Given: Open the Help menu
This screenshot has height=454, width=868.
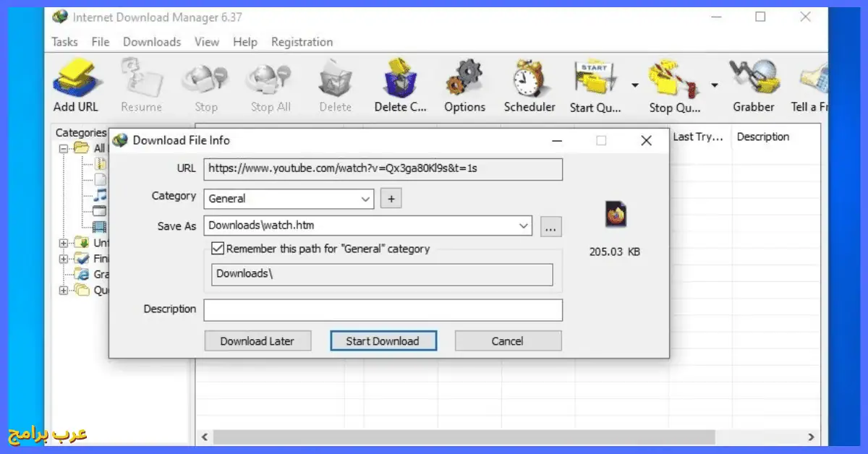Looking at the screenshot, I should coord(245,42).
